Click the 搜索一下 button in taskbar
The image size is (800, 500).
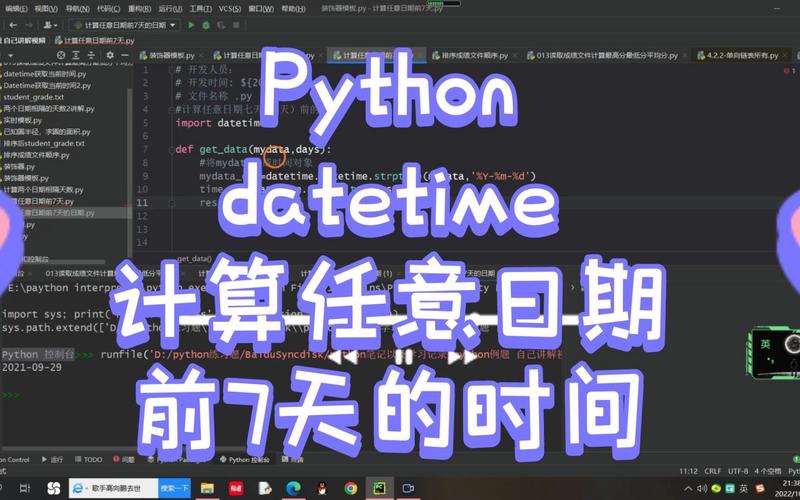click(175, 488)
